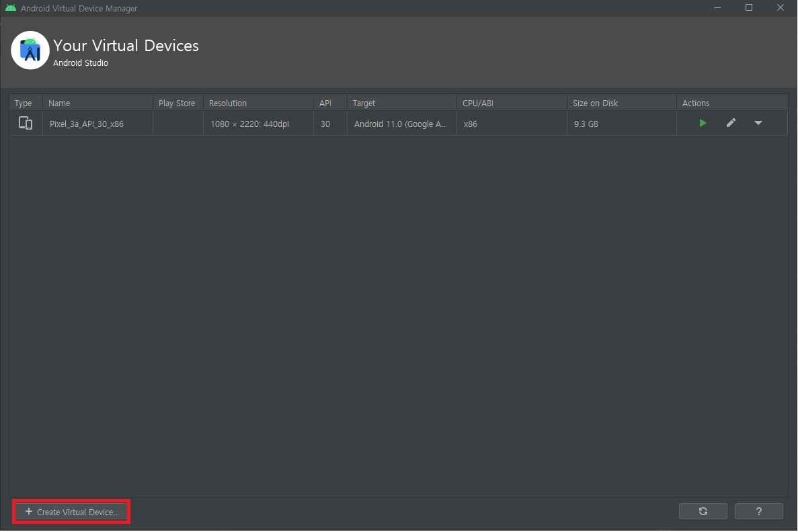Launch the Pixel_3a_API_30_x86 emulator with play icon

703,123
